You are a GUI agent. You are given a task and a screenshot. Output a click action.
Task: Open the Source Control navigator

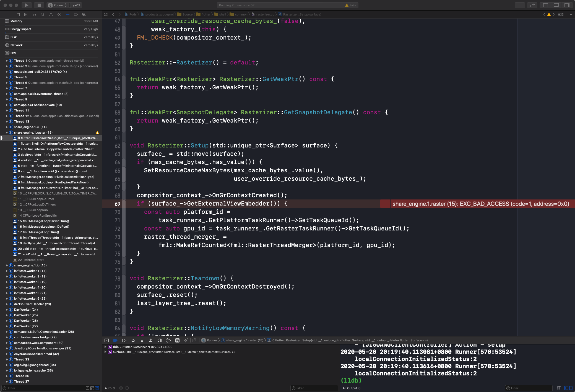(26, 14)
